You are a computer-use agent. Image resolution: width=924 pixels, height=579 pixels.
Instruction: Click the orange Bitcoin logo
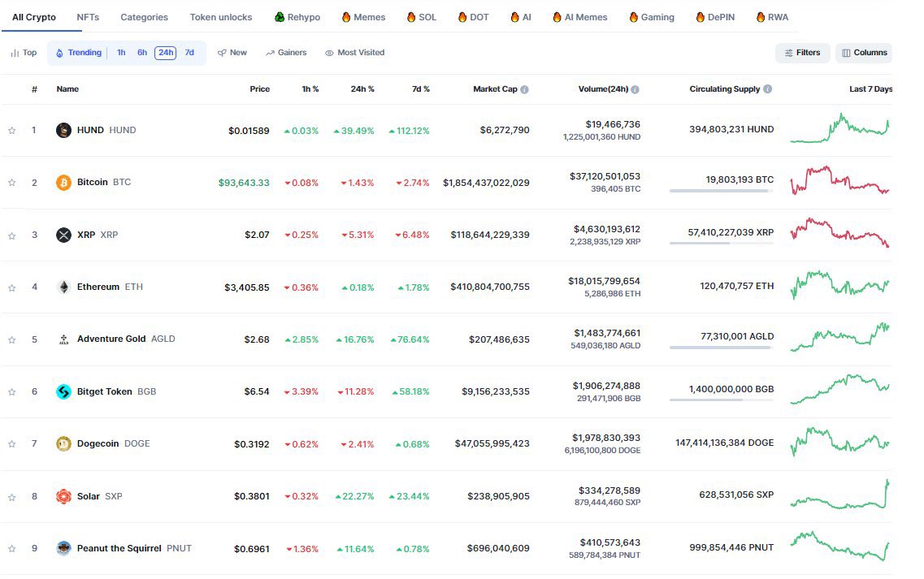pos(63,183)
